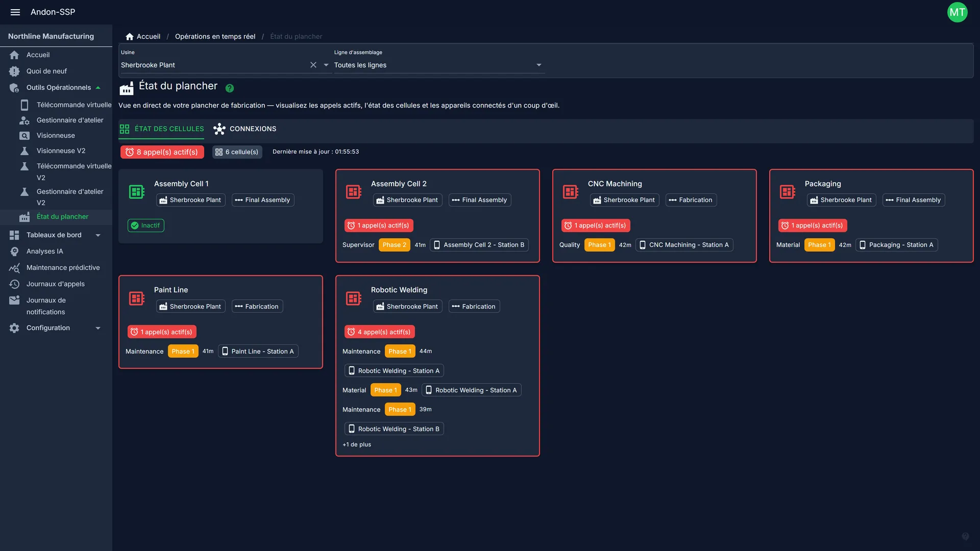The height and width of the screenshot is (551, 980).
Task: Click the Assembly Cell 1 green cell icon
Action: [137, 192]
